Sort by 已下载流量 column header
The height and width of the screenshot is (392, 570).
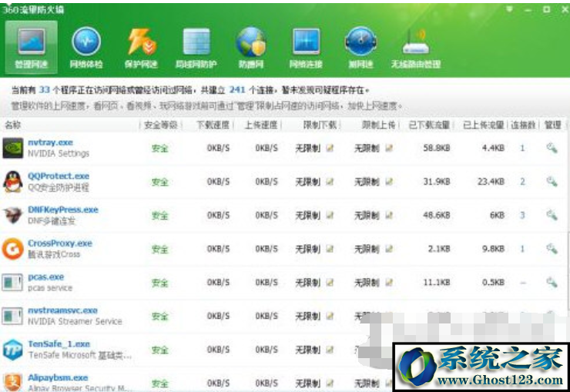point(429,125)
